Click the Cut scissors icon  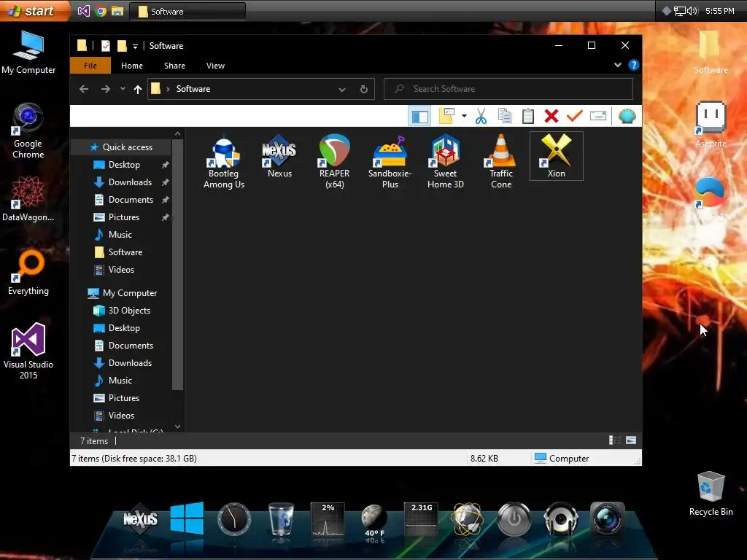481,116
